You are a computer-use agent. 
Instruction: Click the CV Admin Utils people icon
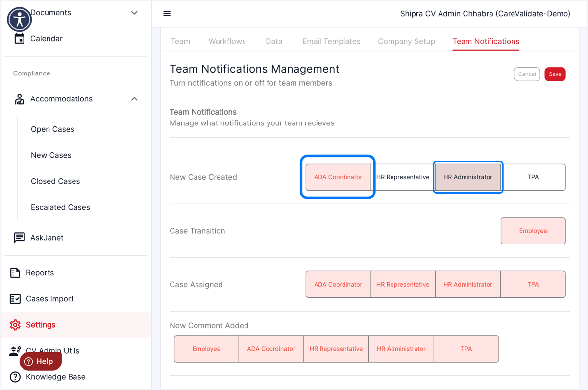coord(15,350)
